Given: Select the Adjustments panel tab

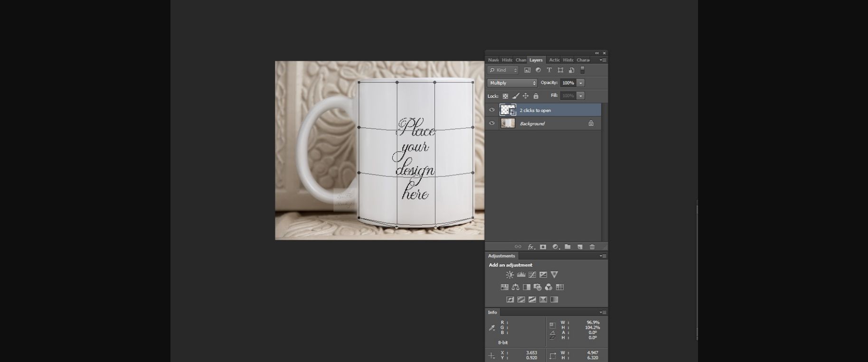Looking at the screenshot, I should (x=501, y=256).
